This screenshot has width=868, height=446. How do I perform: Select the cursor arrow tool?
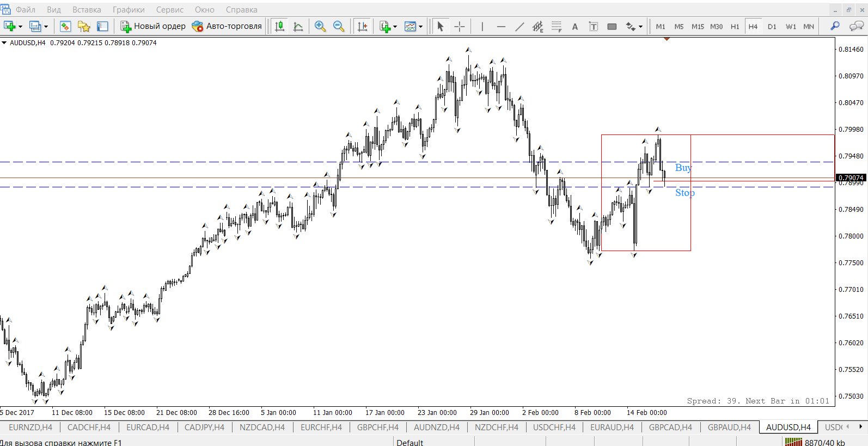point(441,26)
